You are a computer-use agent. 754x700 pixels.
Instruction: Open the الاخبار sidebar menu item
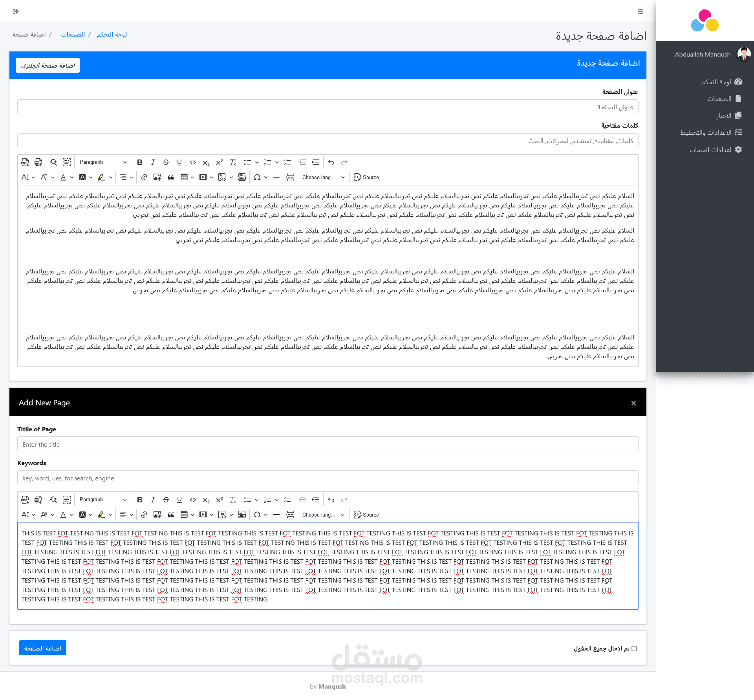pyautogui.click(x=724, y=115)
